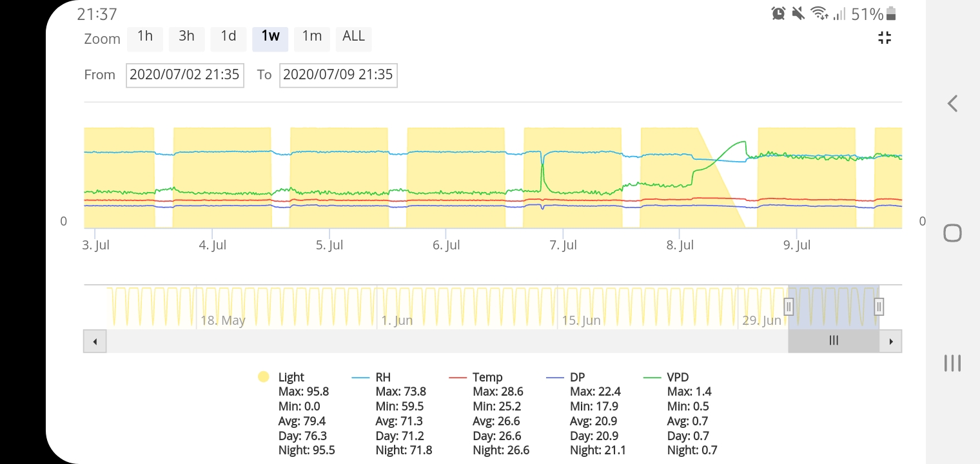Screen dimensions: 980x464
Task: Tap the battery status icon
Action: click(x=891, y=14)
